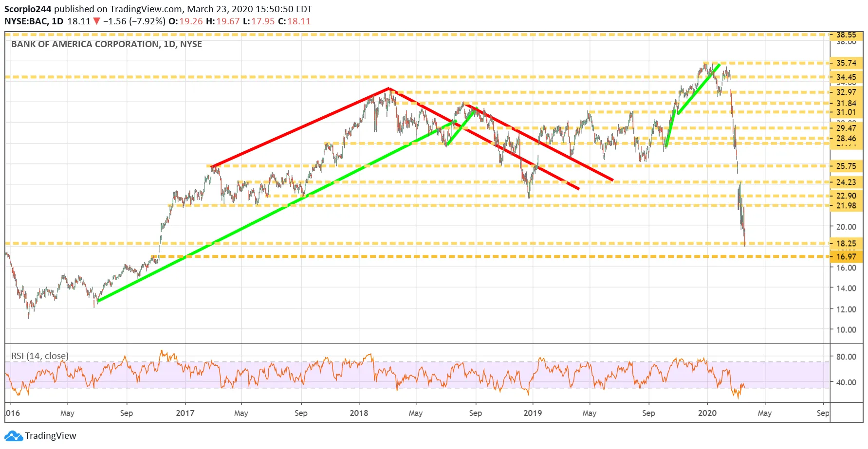Image resolution: width=868 pixels, height=449 pixels.
Task: Click the 16.00 price axis tick
Action: tap(846, 268)
